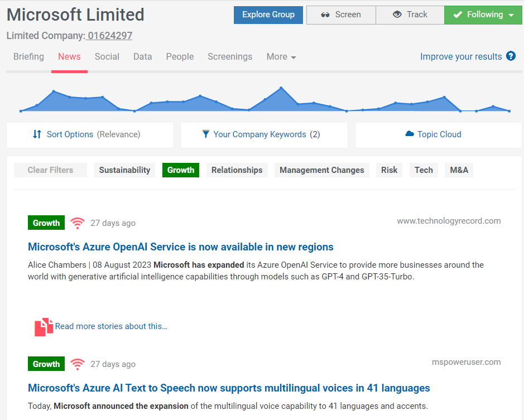The image size is (524, 420).
Task: Expand the More tab dropdown
Action: pos(281,57)
